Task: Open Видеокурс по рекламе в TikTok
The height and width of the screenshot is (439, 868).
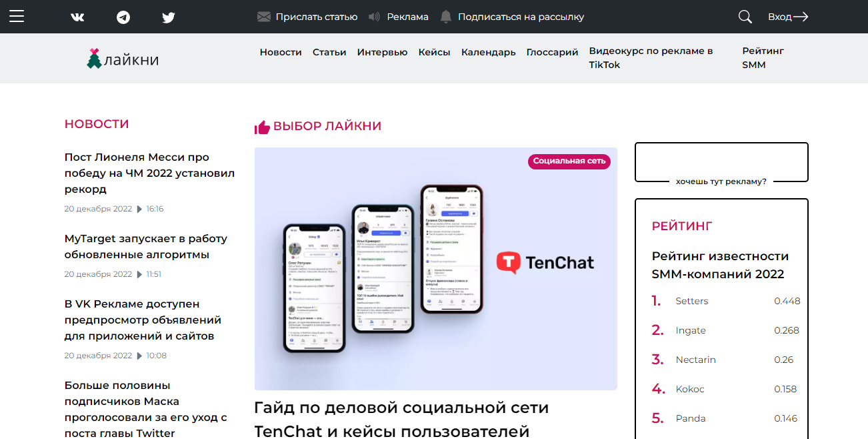Action: (651, 58)
